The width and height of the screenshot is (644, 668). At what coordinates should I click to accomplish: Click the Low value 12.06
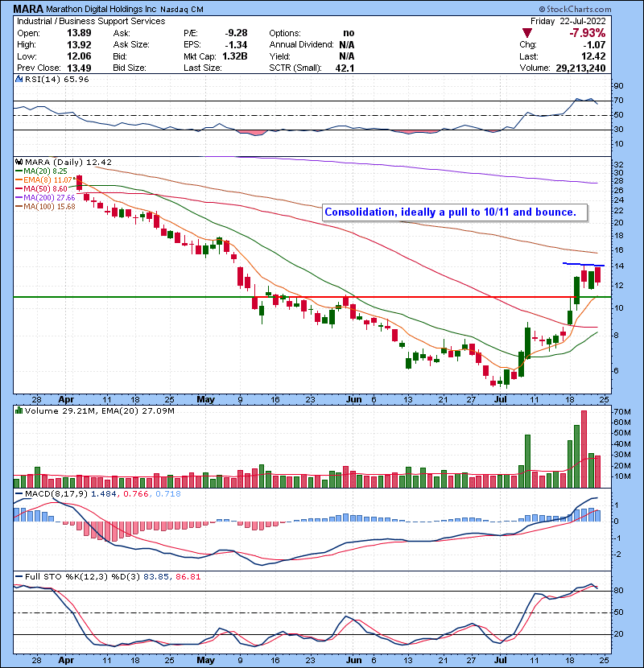79,56
